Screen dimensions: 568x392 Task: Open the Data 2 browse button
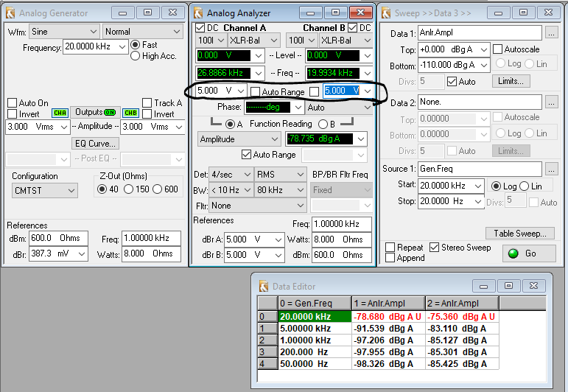[551, 102]
